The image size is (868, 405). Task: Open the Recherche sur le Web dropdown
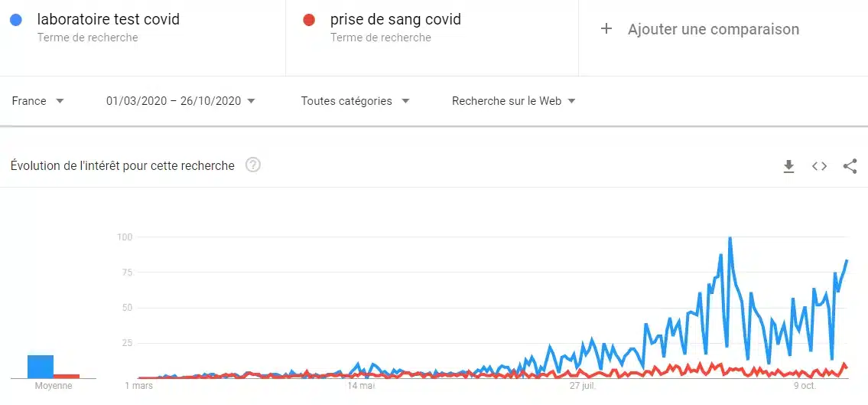click(514, 101)
